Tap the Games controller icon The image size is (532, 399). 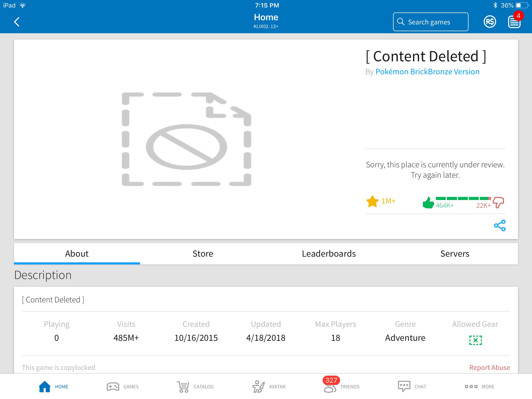(x=113, y=387)
